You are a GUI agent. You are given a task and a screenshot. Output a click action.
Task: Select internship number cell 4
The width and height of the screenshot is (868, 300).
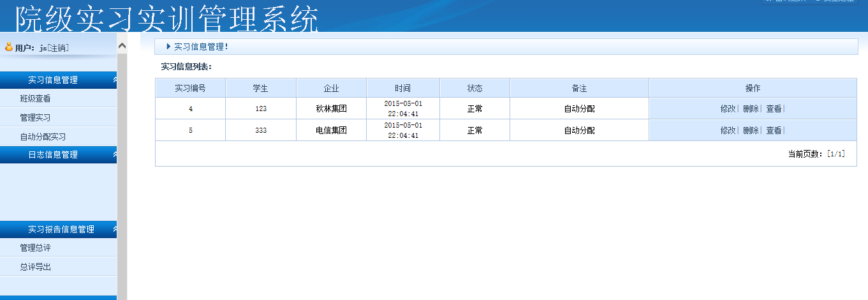[x=191, y=109]
